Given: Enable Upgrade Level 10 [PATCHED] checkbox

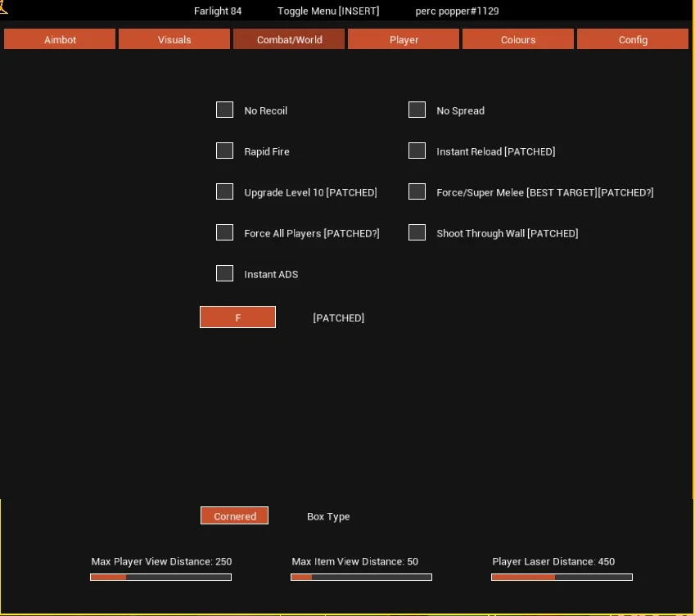Looking at the screenshot, I should [x=225, y=191].
